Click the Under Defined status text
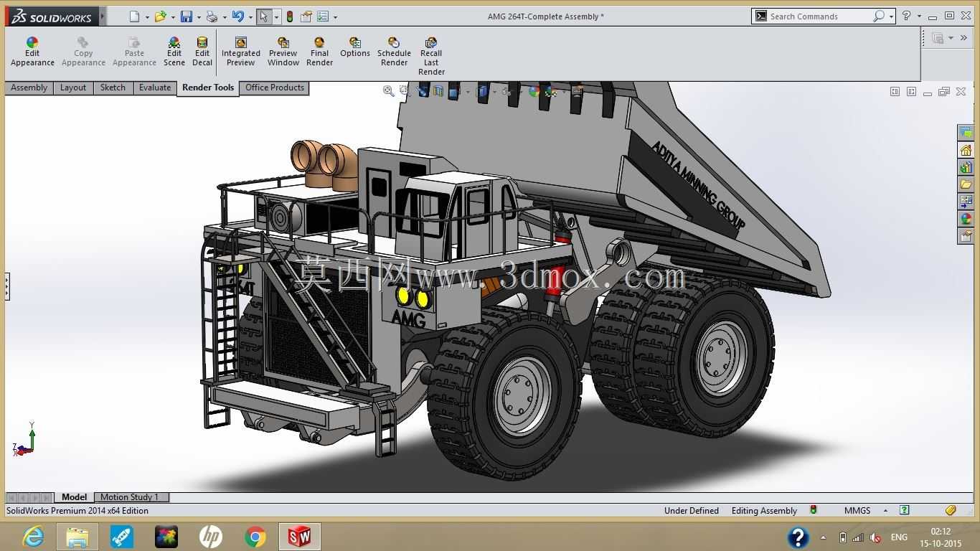The width and height of the screenshot is (980, 551). pyautogui.click(x=692, y=511)
